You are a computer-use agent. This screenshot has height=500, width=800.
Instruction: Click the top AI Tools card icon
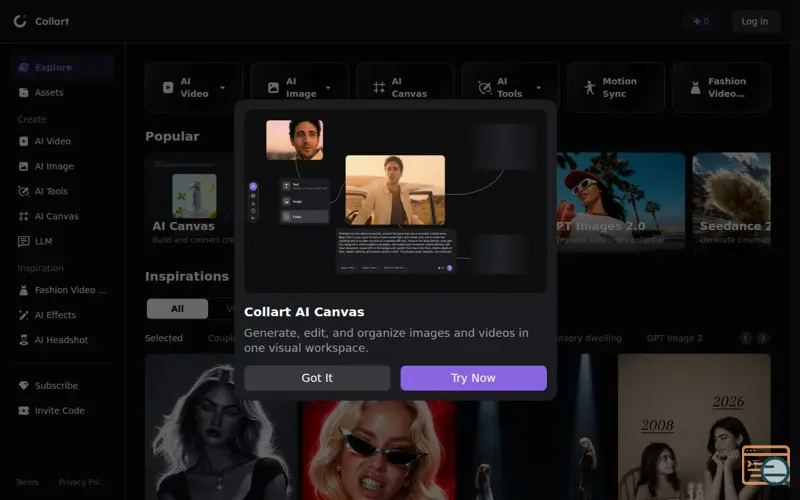(x=485, y=88)
